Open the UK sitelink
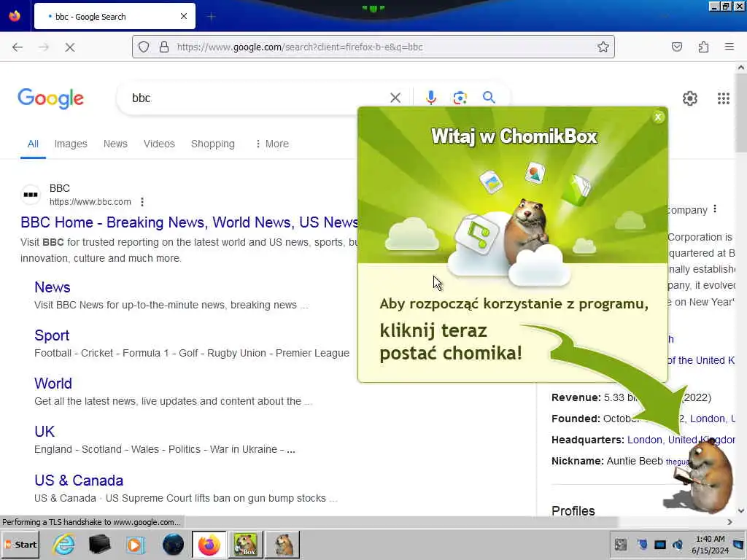Screen dimensions: 747x560 pyautogui.click(x=44, y=432)
